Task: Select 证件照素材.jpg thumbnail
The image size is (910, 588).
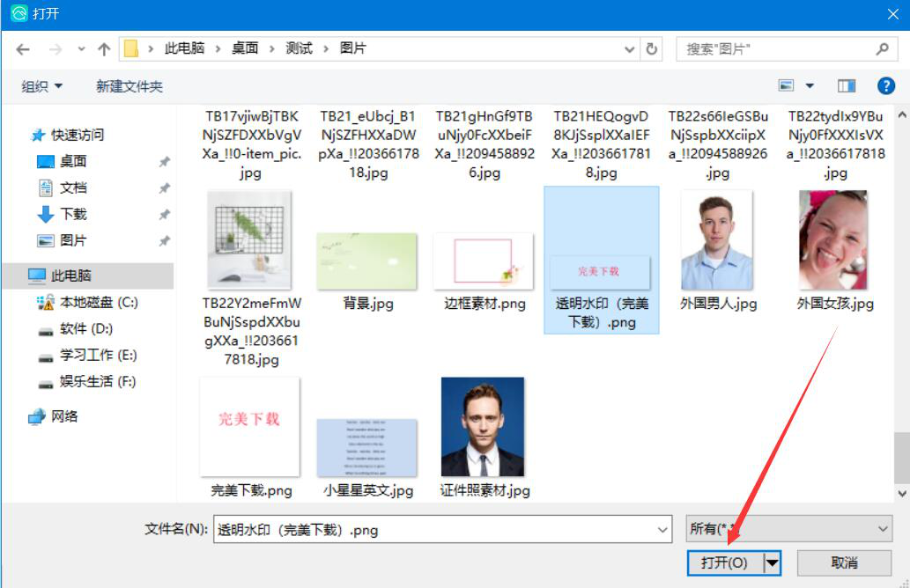Action: click(483, 427)
